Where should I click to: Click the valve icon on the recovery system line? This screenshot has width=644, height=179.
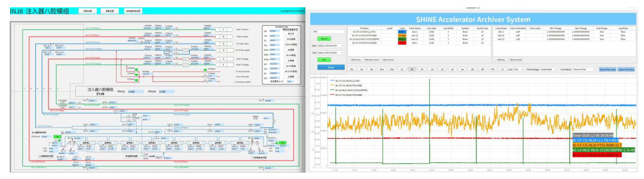(x=205, y=81)
